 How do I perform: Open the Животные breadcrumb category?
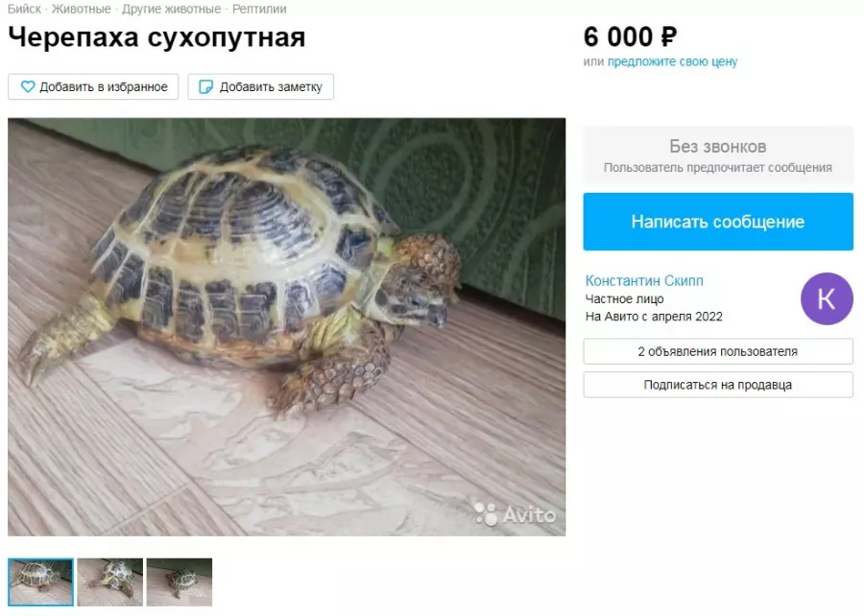point(81,9)
